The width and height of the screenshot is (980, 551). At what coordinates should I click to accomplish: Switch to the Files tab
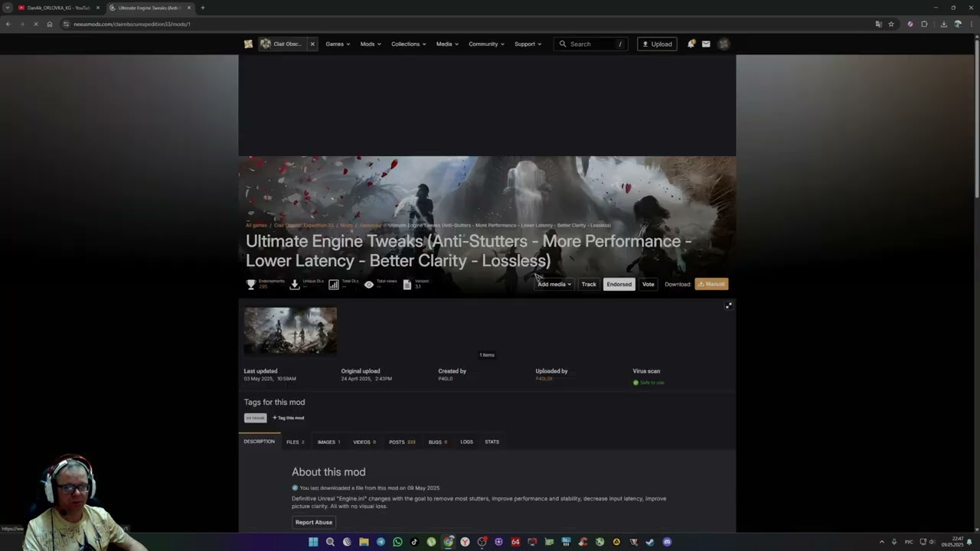click(295, 442)
